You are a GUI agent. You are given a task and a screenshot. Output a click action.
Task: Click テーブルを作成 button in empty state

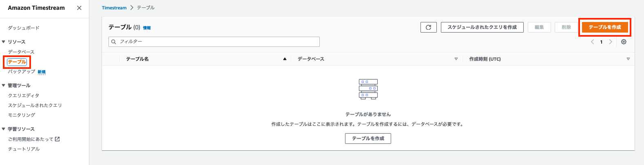coord(368,139)
